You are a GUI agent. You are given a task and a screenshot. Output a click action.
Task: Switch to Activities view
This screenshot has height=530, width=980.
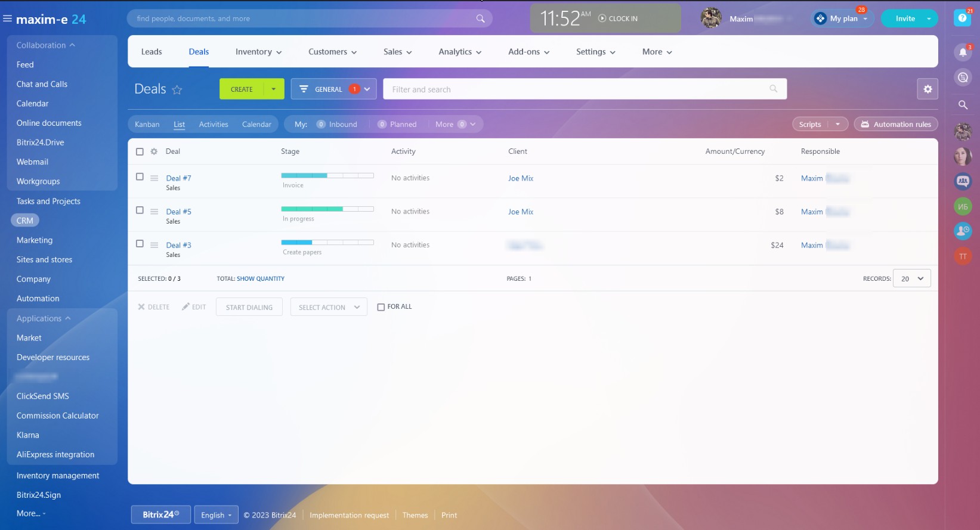pos(214,124)
